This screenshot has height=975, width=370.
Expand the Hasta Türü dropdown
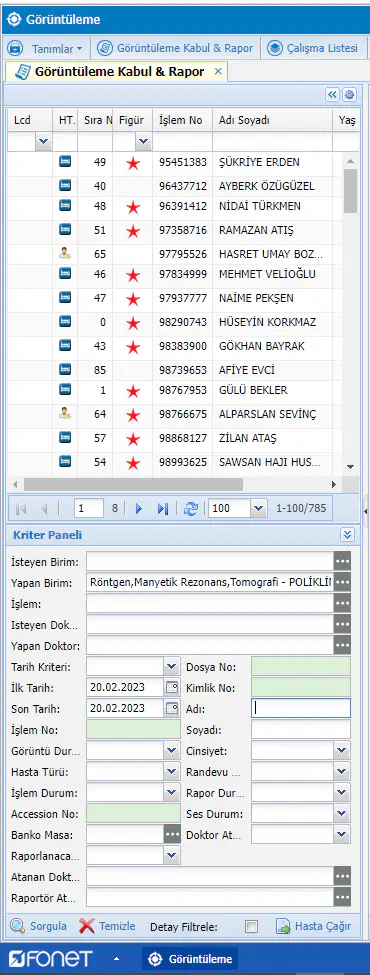(x=172, y=772)
